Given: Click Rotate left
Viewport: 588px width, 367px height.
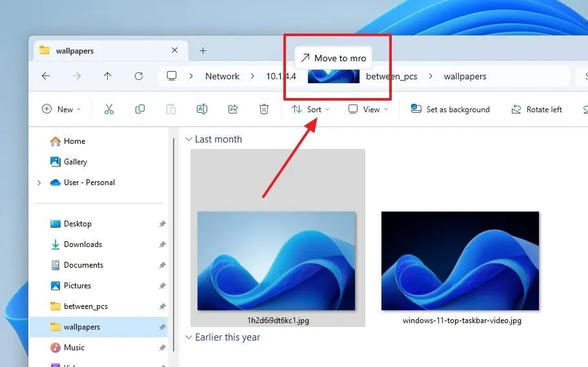Looking at the screenshot, I should (x=536, y=109).
